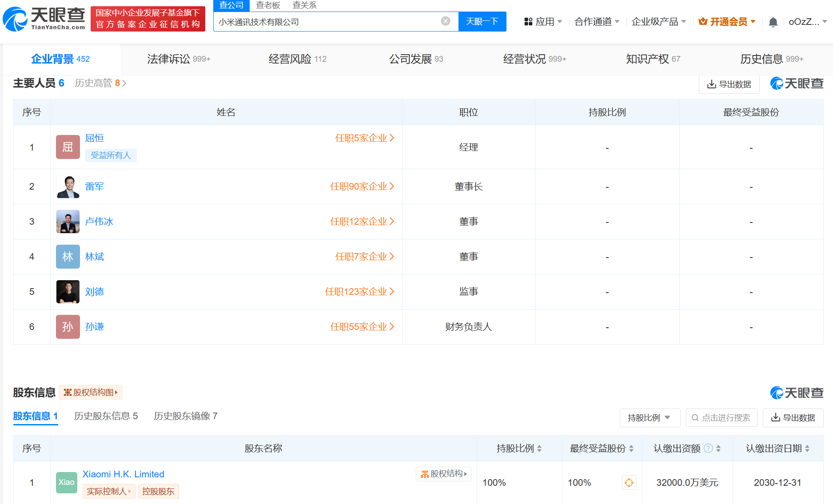The image size is (833, 504).
Task: Open the 股权结构图 expander
Action: pos(91,393)
